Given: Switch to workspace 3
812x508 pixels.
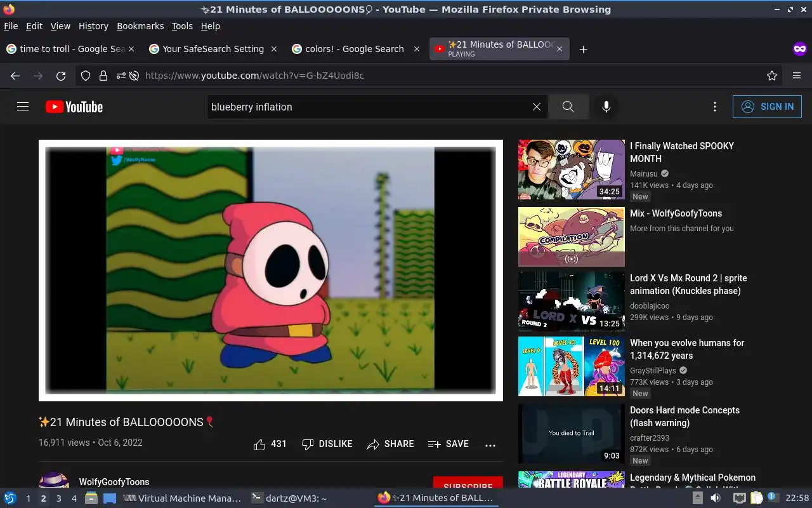Looking at the screenshot, I should click(58, 498).
